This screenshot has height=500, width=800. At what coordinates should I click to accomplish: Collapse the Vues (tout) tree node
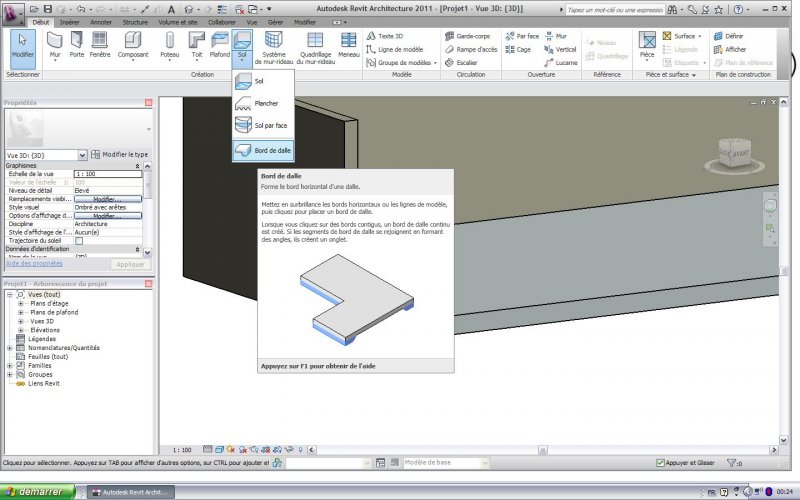[10, 295]
